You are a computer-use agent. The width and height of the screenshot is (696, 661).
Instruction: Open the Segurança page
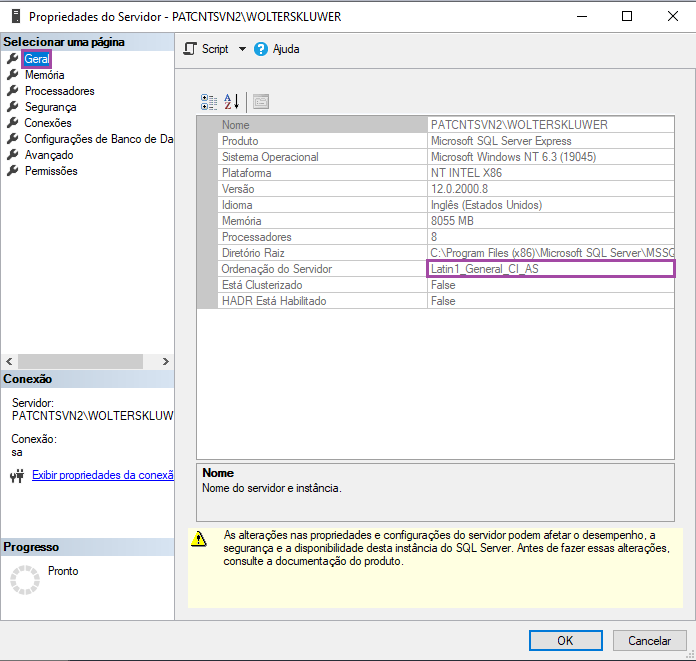(50, 107)
